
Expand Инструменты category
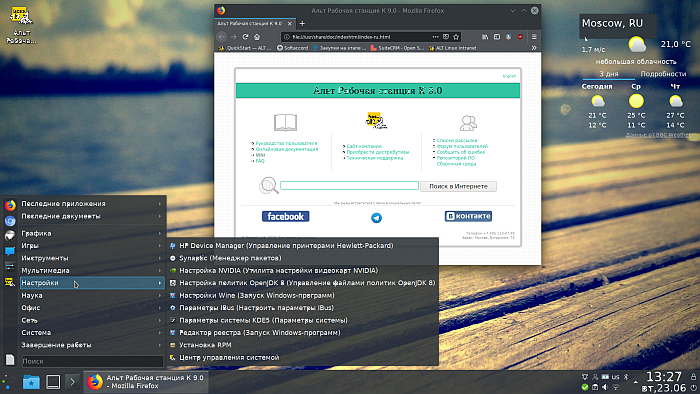(x=92, y=258)
